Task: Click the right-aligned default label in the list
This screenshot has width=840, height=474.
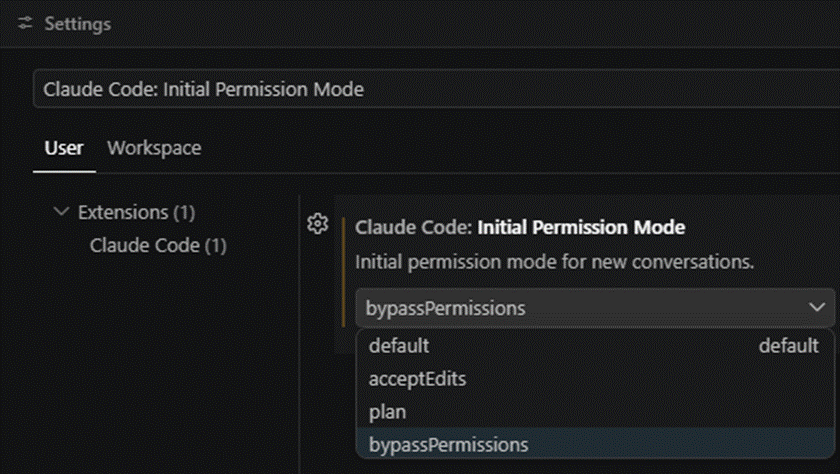Action: tap(789, 346)
